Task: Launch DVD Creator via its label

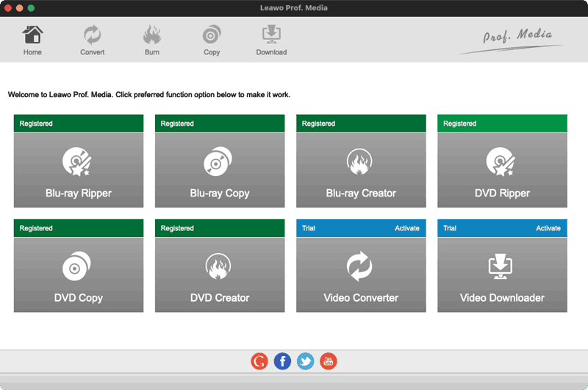Action: (220, 298)
